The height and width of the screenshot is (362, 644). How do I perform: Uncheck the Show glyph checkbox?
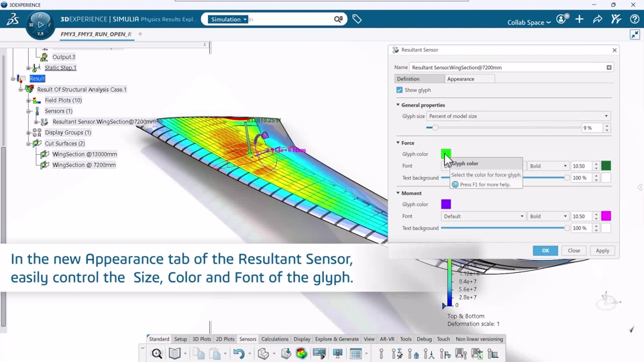(400, 90)
